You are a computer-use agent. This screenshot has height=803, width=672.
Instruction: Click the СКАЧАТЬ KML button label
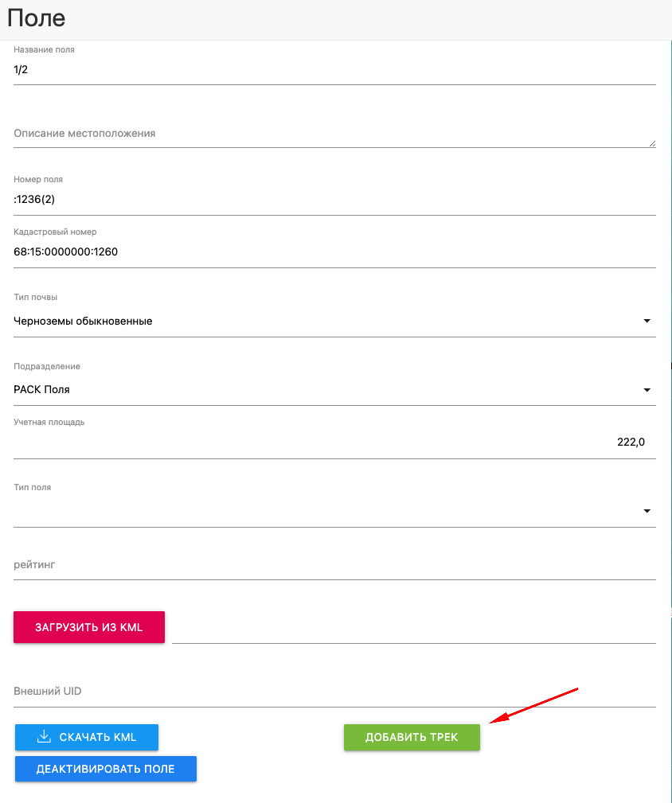[x=98, y=738]
